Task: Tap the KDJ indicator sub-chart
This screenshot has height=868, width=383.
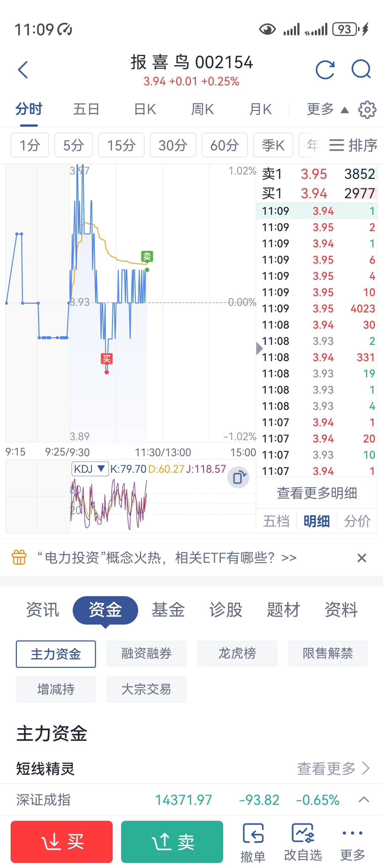Action: (x=131, y=496)
